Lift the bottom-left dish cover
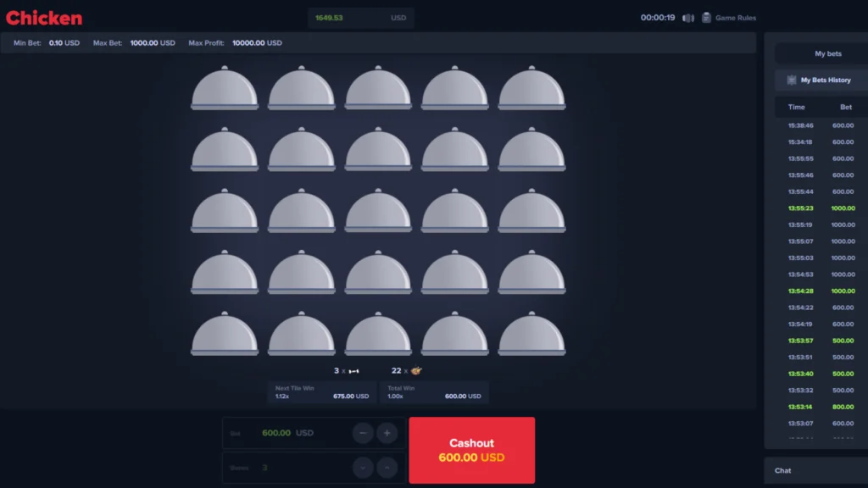Viewport: 868px width, 488px height. point(225,335)
